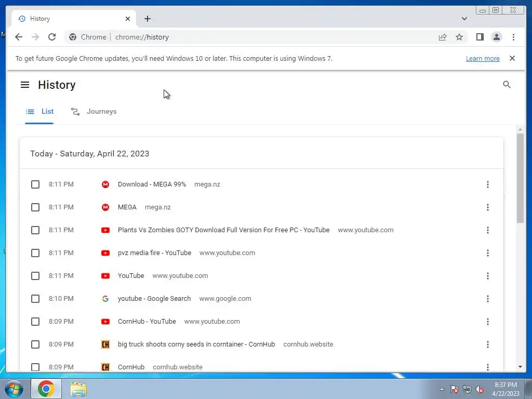532x399 pixels.
Task: Click the Chrome site info chip in address bar
Action: click(87, 37)
